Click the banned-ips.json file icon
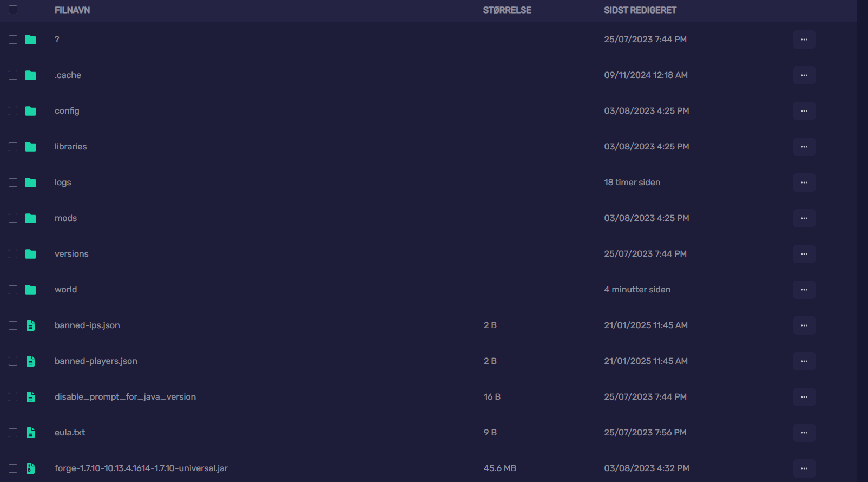868x482 pixels. (31, 325)
